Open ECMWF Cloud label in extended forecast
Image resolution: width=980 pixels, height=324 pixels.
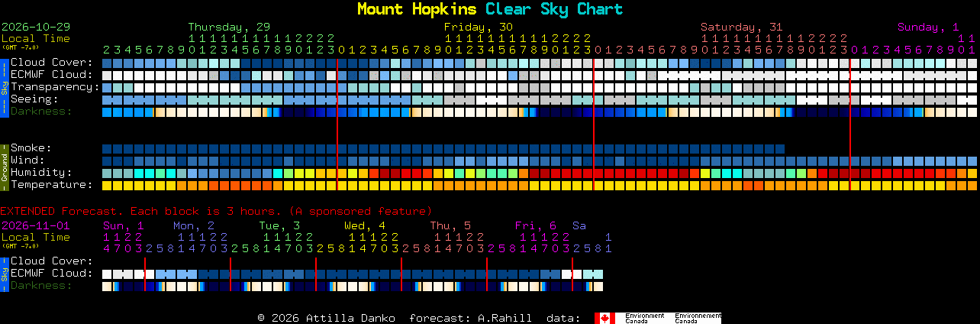click(x=52, y=274)
